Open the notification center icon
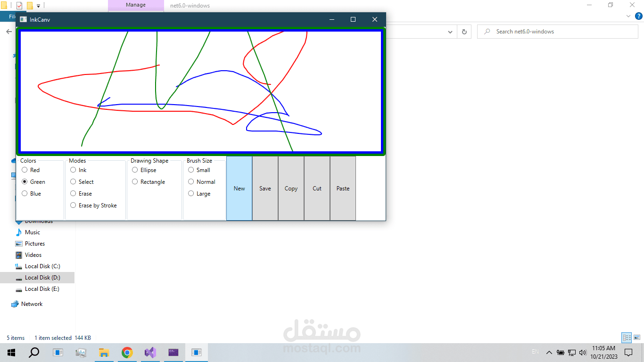644x362 pixels. coord(628,352)
